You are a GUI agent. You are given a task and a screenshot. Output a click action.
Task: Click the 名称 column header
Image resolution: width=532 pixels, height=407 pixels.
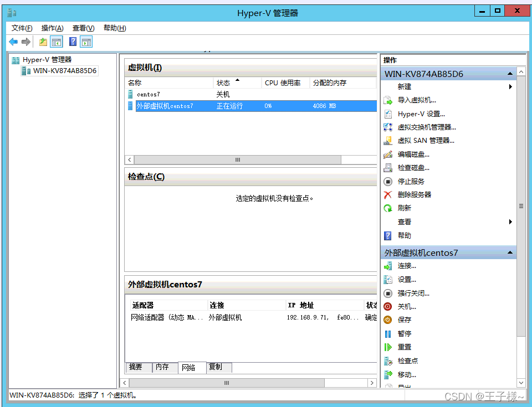(169, 83)
